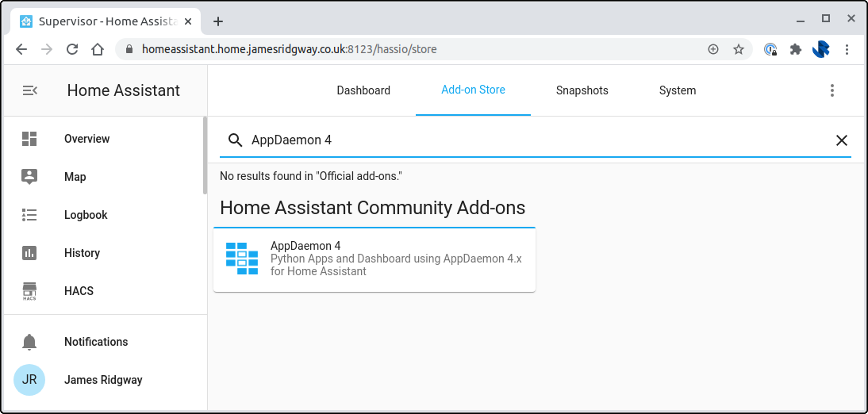
Task: Maximize the browser window
Action: 826,19
